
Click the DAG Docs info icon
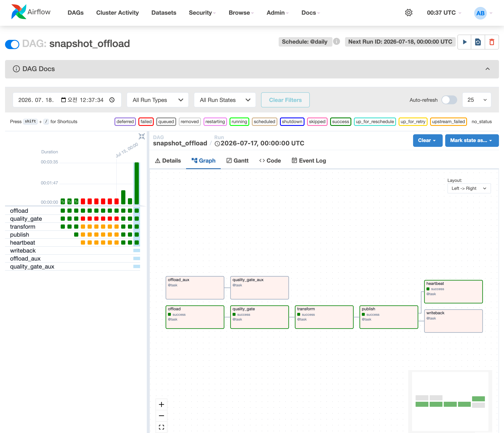click(16, 69)
